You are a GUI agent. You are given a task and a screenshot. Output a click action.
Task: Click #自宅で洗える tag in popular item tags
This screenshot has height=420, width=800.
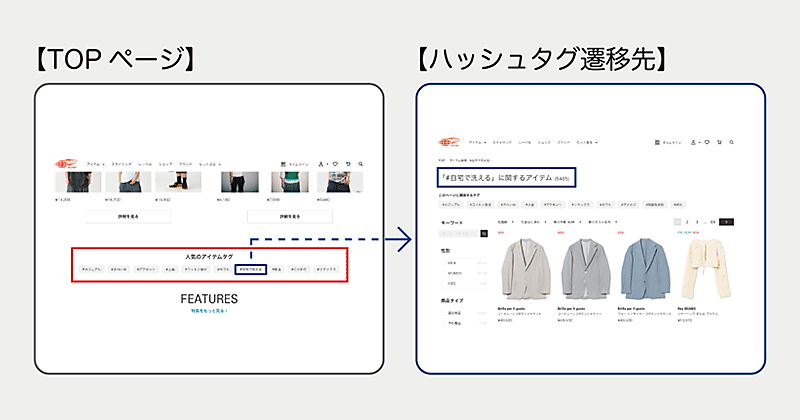(x=251, y=269)
